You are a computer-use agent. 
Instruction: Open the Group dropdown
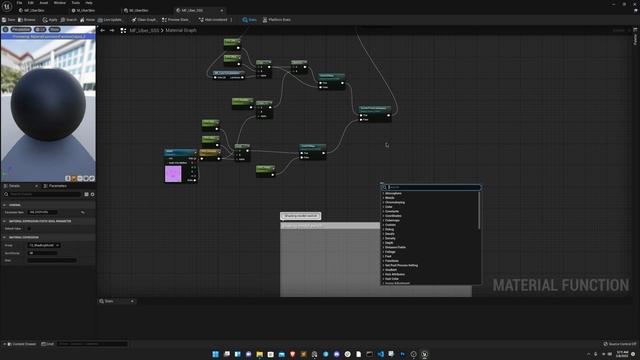[44, 245]
